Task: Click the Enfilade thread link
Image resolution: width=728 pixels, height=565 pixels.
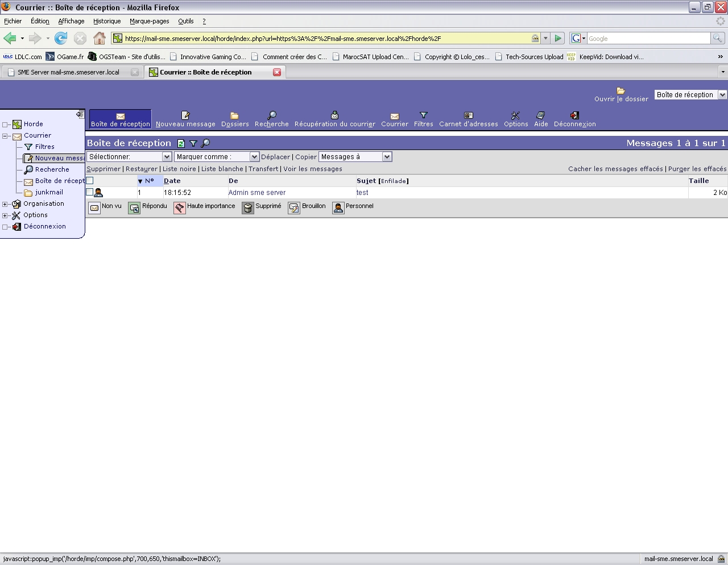Action: point(394,181)
